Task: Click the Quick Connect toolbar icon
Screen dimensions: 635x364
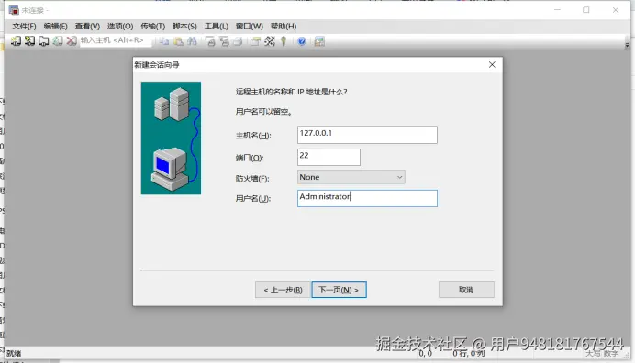Action: click(29, 41)
